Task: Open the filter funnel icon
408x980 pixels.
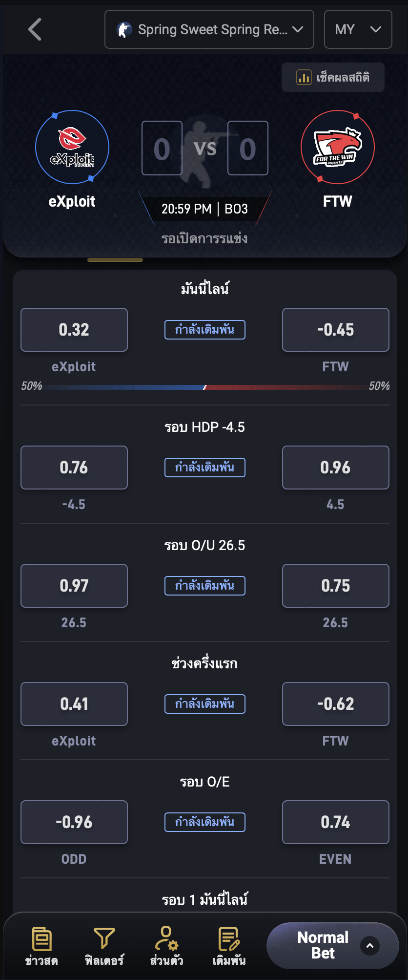Action: point(104,939)
